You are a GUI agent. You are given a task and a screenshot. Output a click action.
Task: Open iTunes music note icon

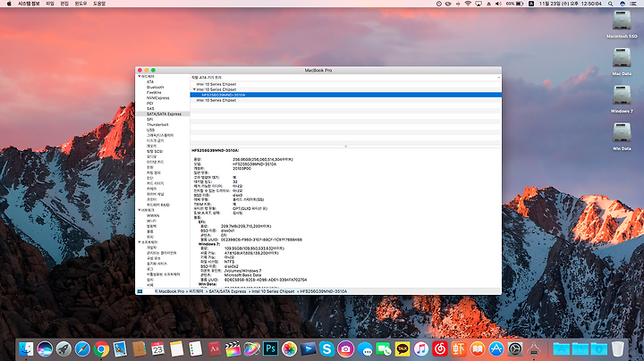click(421, 349)
